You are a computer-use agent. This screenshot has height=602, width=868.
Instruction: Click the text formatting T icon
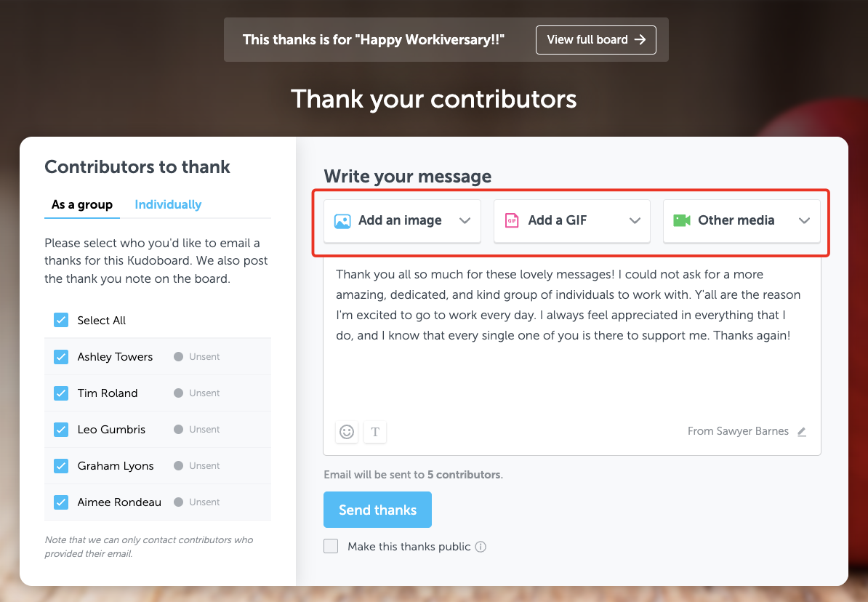[375, 431]
